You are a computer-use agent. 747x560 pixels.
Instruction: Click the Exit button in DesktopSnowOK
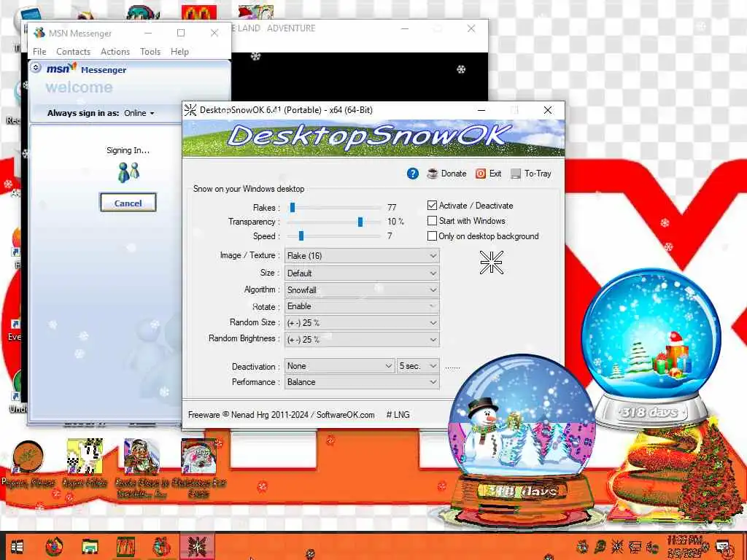[x=488, y=174]
